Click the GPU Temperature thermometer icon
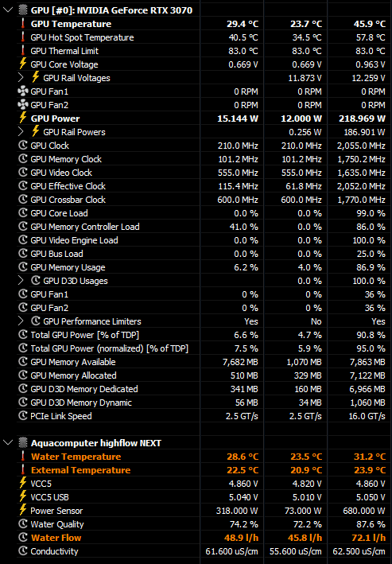The width and height of the screenshot is (392, 564). pos(23,24)
